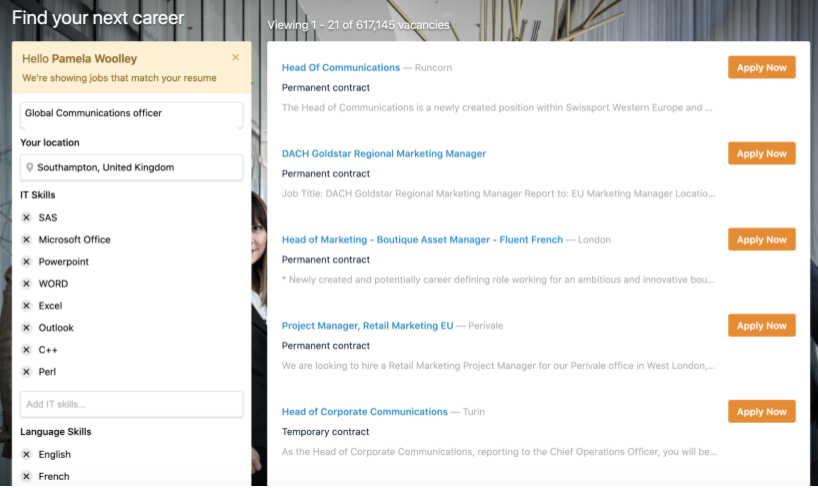818x488 pixels.
Task: Click the Southampton location field
Action: point(138,168)
